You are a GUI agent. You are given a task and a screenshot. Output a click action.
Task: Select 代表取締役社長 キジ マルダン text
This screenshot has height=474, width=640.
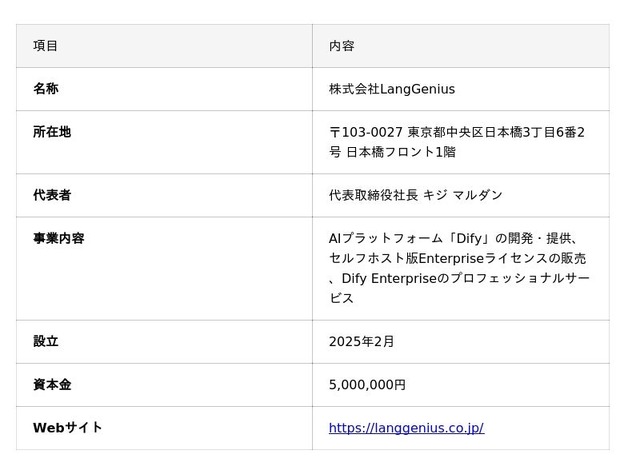(416, 195)
